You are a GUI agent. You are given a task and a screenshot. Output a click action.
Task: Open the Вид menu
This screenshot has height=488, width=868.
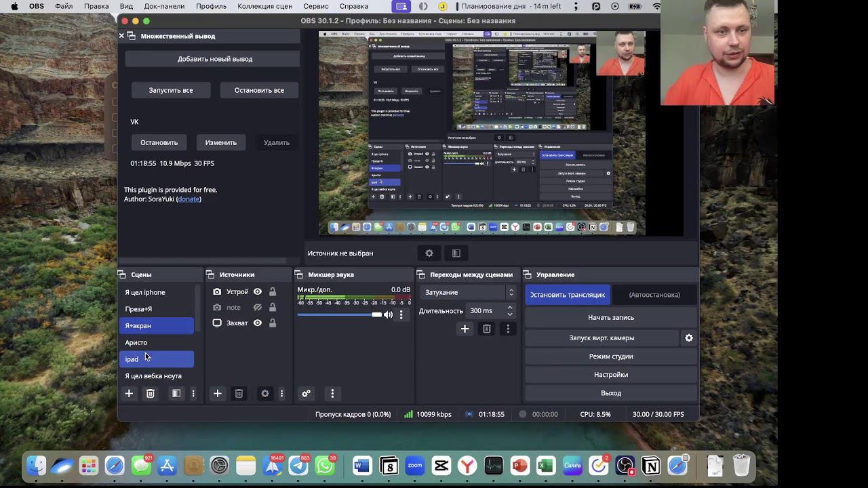(126, 6)
